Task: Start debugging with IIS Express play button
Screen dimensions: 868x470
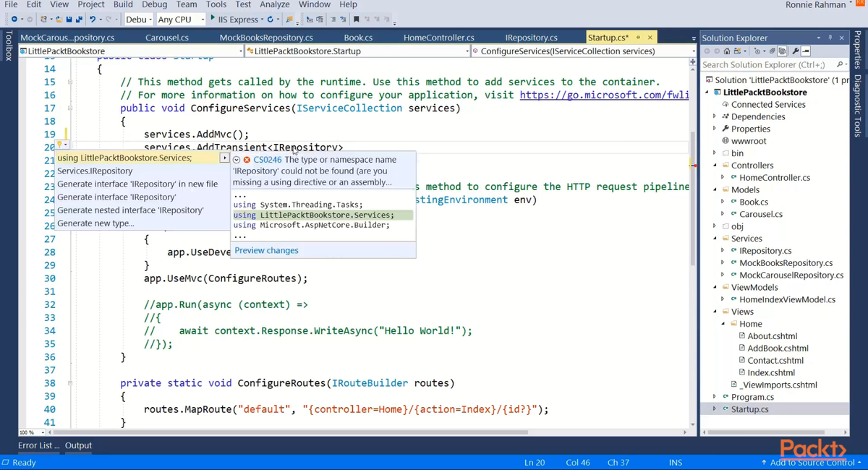Action: point(213,19)
